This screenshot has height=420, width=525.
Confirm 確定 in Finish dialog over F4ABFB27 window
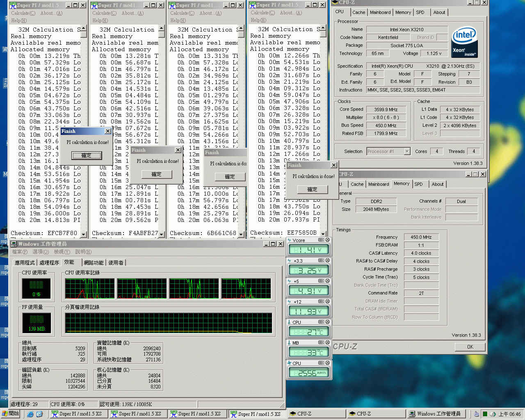pos(157,174)
